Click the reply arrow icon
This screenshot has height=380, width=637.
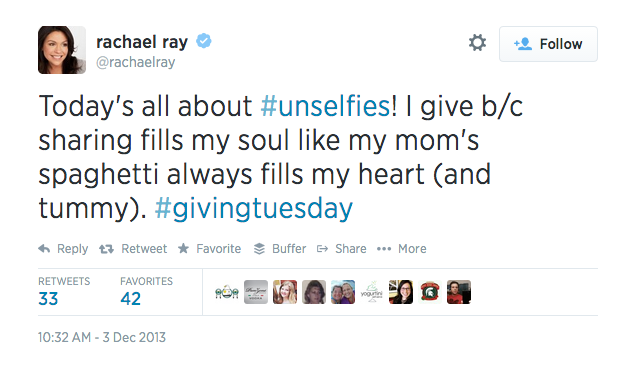tap(44, 249)
